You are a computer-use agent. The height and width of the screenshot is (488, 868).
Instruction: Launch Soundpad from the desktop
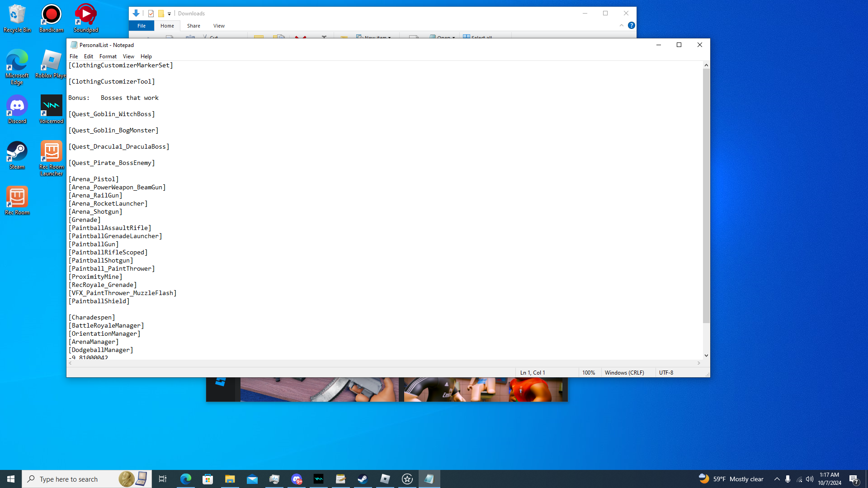[85, 18]
